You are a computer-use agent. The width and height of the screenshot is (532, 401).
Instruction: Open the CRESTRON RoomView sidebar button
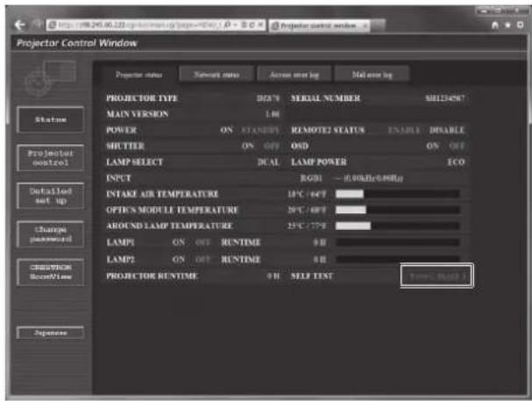(51, 272)
